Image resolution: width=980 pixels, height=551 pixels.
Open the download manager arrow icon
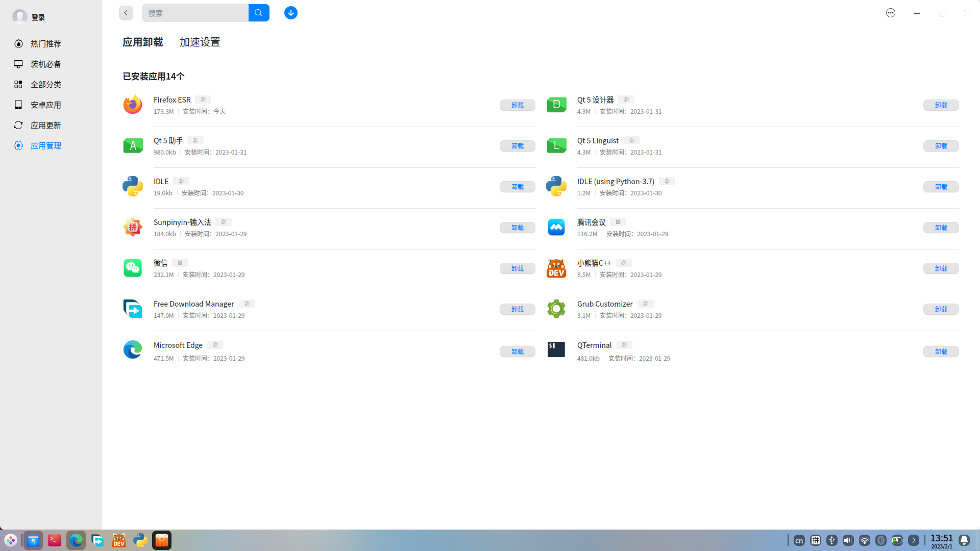coord(291,13)
